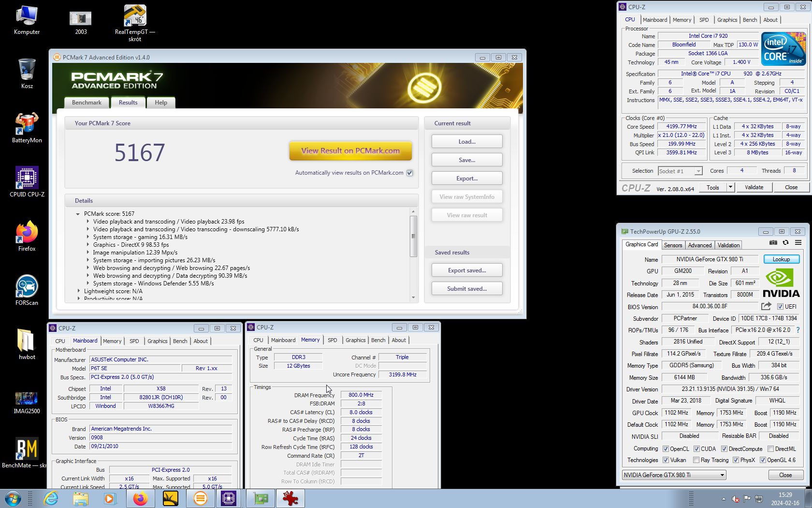This screenshot has width=812, height=508.
Task: Launch RealTempGT shortcut on desktop
Action: [135, 22]
